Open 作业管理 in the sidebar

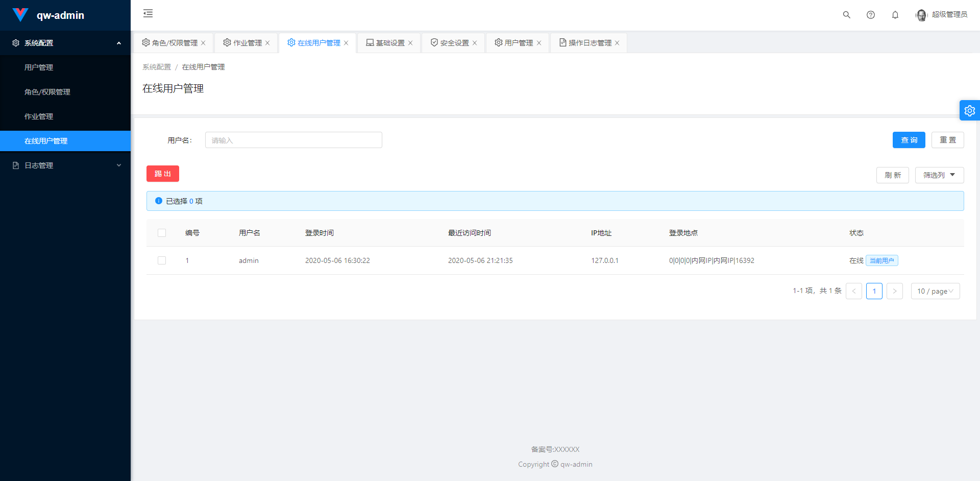[65, 116]
